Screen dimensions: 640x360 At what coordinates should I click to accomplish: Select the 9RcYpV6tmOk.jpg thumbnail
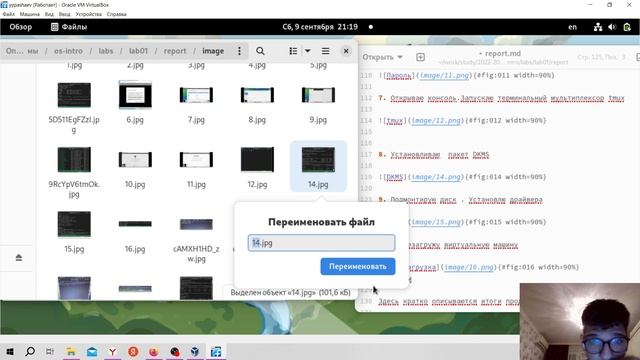pos(74,160)
